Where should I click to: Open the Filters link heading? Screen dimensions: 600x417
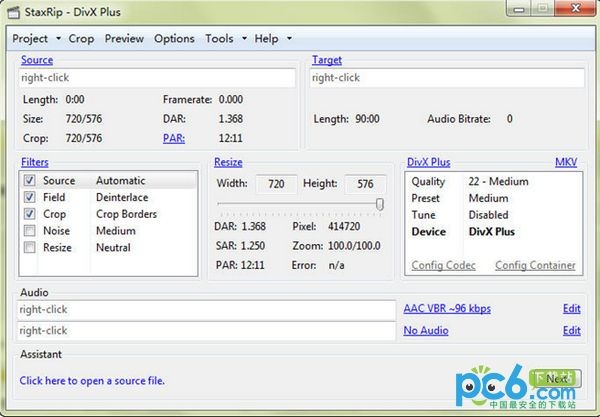pyautogui.click(x=34, y=162)
